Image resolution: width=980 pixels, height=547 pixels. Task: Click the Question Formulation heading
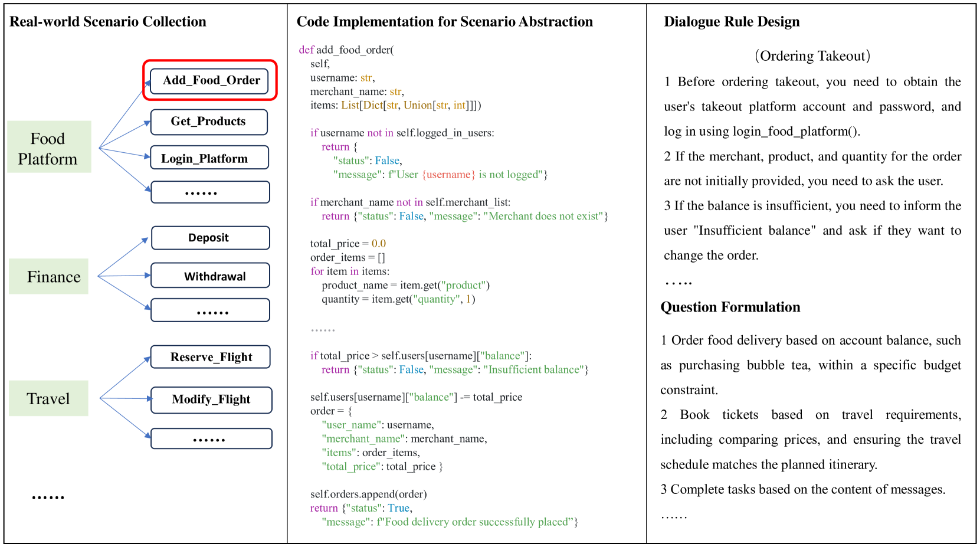point(730,307)
